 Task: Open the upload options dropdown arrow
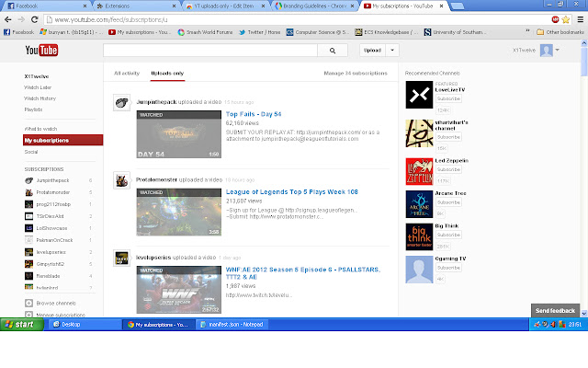tap(392, 50)
